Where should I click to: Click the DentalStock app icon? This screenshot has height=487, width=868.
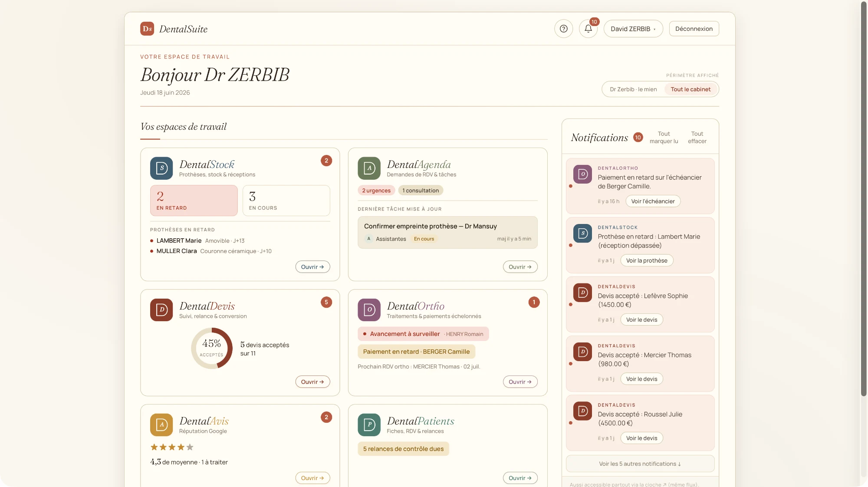pyautogui.click(x=161, y=168)
